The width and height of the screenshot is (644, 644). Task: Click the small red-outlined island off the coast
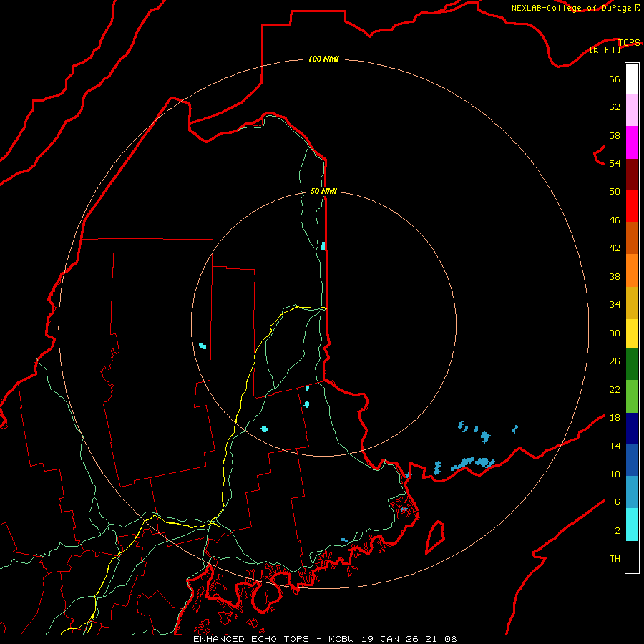click(435, 537)
